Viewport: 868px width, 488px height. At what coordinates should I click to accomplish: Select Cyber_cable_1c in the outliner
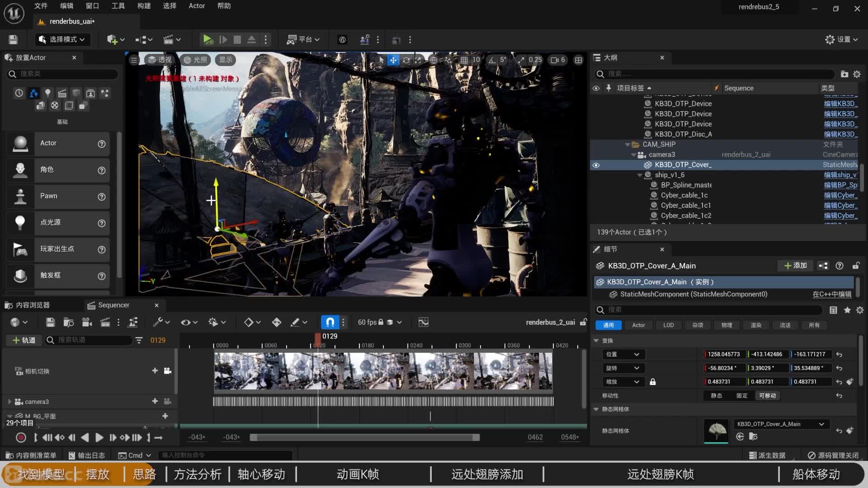coord(684,195)
